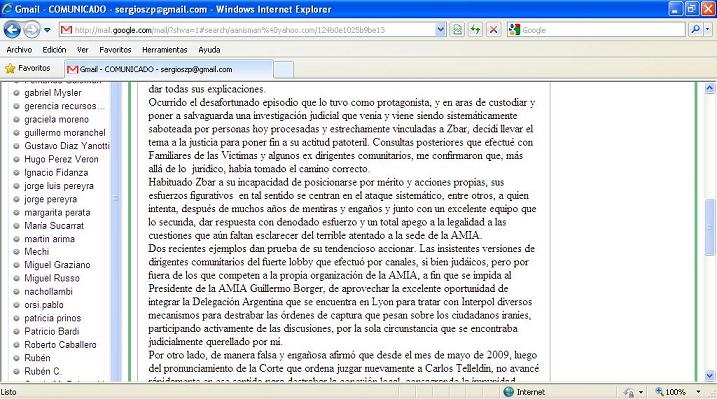The image size is (717, 399).
Task: Open the Favoritos menu
Action: coord(115,50)
